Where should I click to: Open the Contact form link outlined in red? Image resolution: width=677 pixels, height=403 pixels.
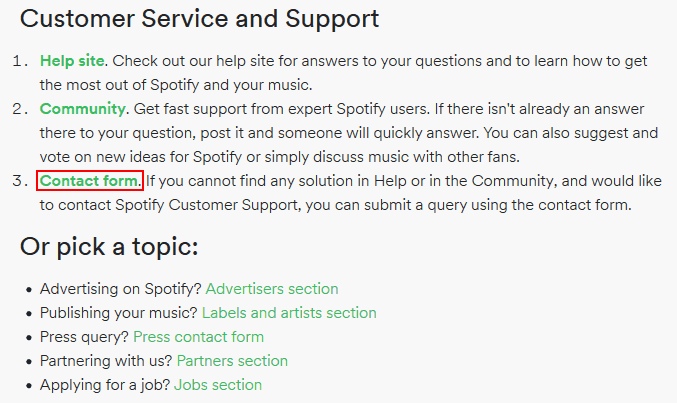[x=90, y=181]
